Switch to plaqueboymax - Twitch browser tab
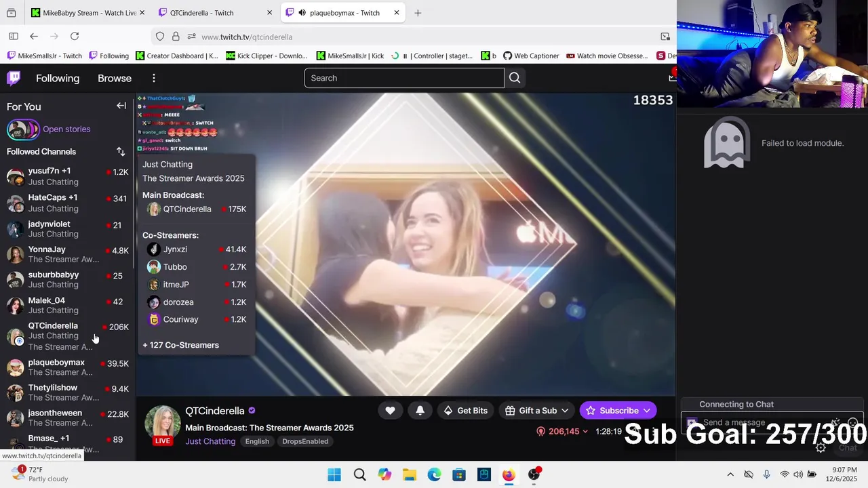Image resolution: width=868 pixels, height=488 pixels. [x=342, y=13]
